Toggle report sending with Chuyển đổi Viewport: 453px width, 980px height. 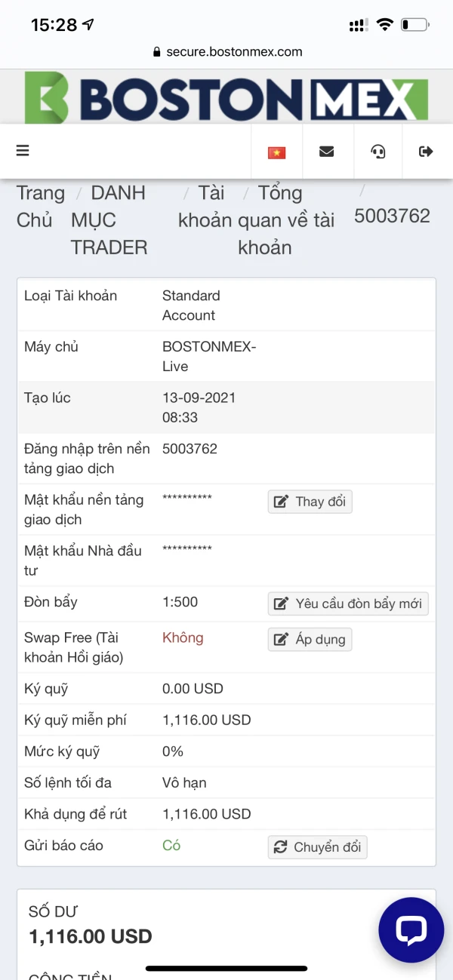(318, 847)
